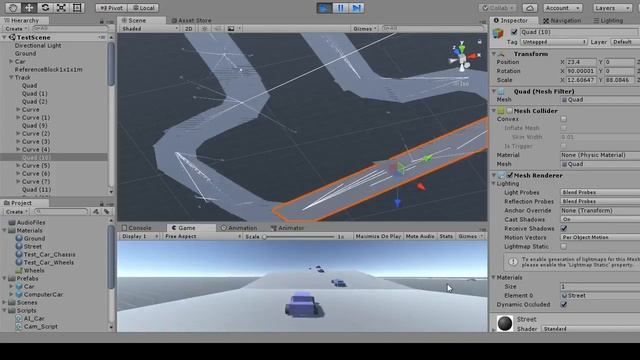Image resolution: width=640 pixels, height=360 pixels.
Task: Select the Rect transform tool
Action: (77, 8)
